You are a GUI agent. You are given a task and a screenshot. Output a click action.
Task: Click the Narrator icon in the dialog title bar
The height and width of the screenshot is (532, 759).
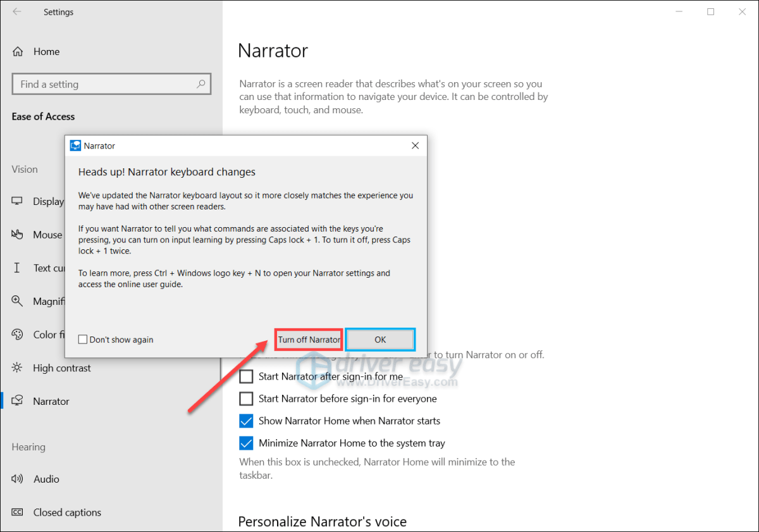(77, 145)
